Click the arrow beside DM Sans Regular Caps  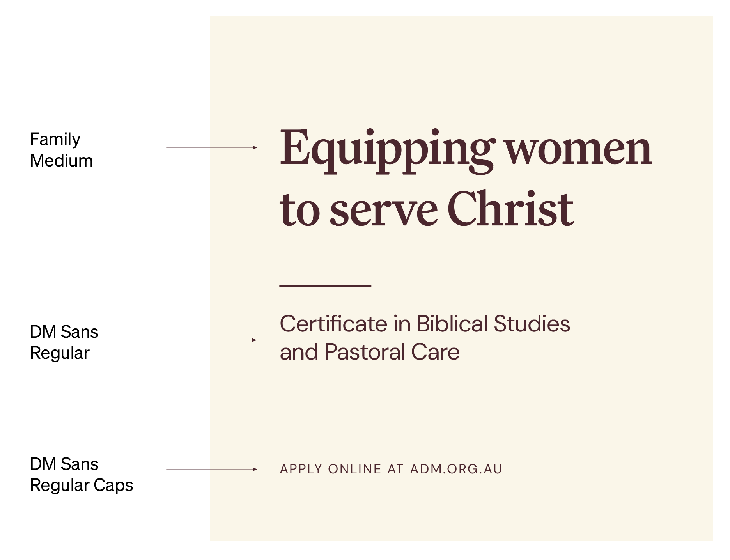click(x=211, y=469)
